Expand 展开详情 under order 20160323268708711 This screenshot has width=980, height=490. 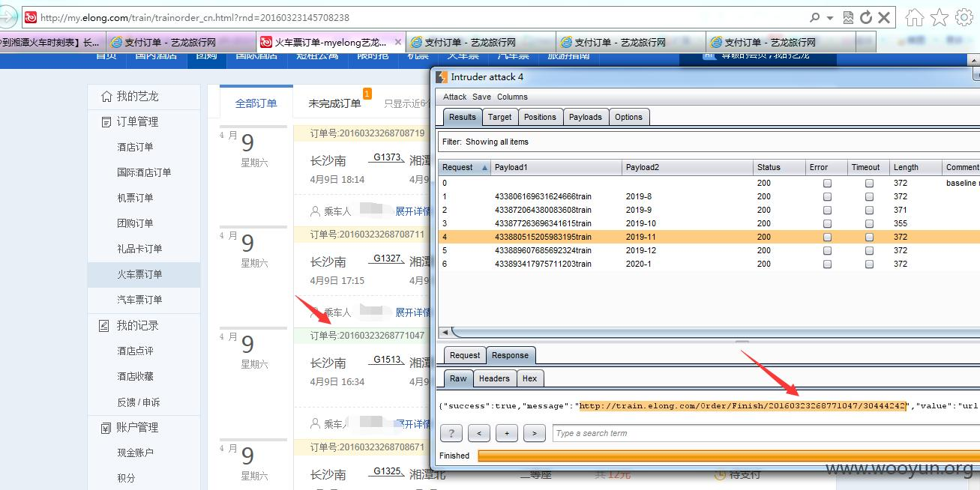click(x=413, y=312)
